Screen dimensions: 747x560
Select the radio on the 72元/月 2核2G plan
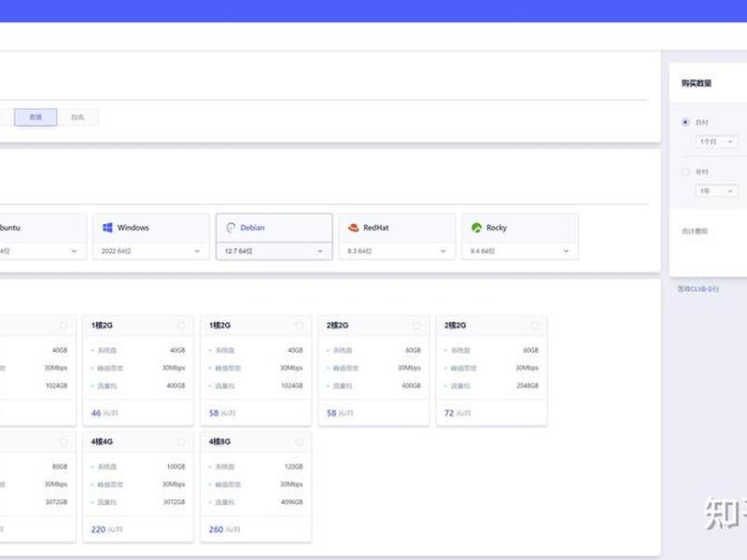[535, 326]
